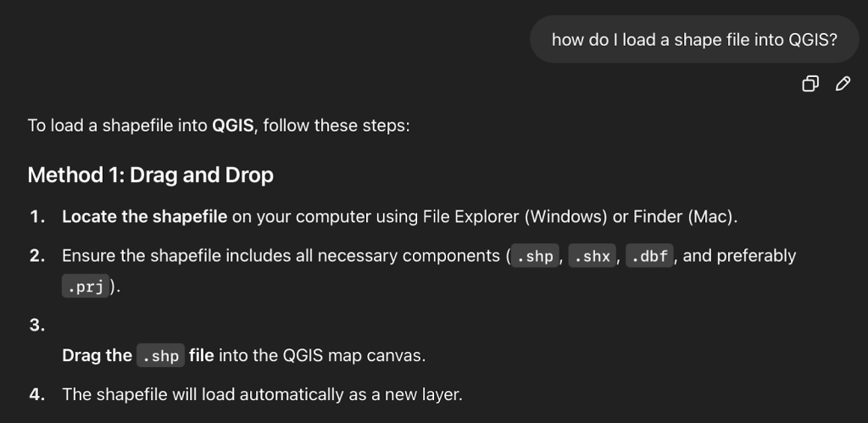Click the .shp code tag in step 3
The image size is (868, 423).
[160, 356]
